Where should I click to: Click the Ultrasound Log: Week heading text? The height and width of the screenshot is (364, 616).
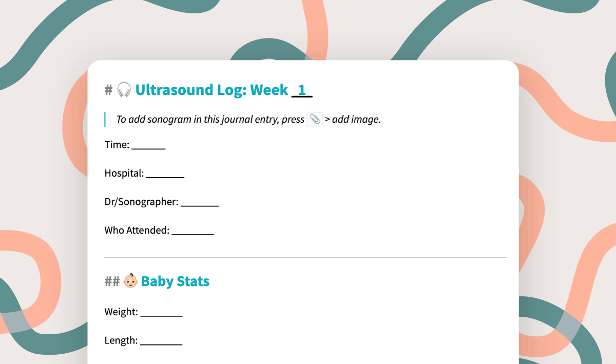click(211, 90)
